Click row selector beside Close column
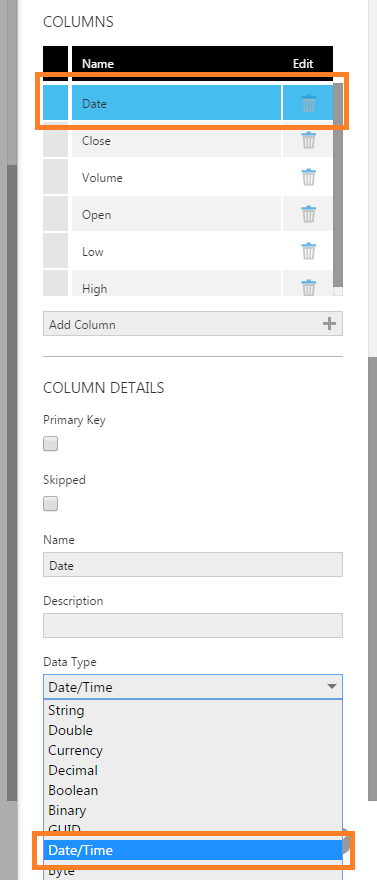 tap(56, 140)
